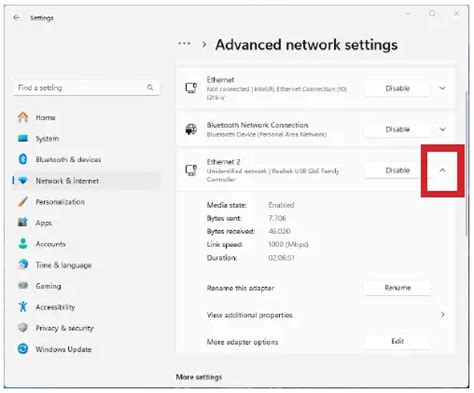Screen dimensions: 474x393
Task: Click the Ethernet 2 adapter icon
Action: (191, 170)
